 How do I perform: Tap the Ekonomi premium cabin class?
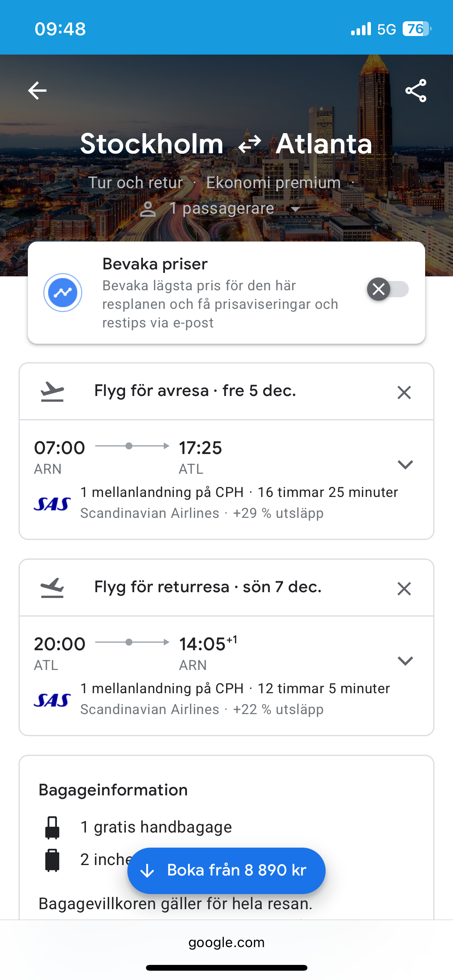pyautogui.click(x=273, y=183)
